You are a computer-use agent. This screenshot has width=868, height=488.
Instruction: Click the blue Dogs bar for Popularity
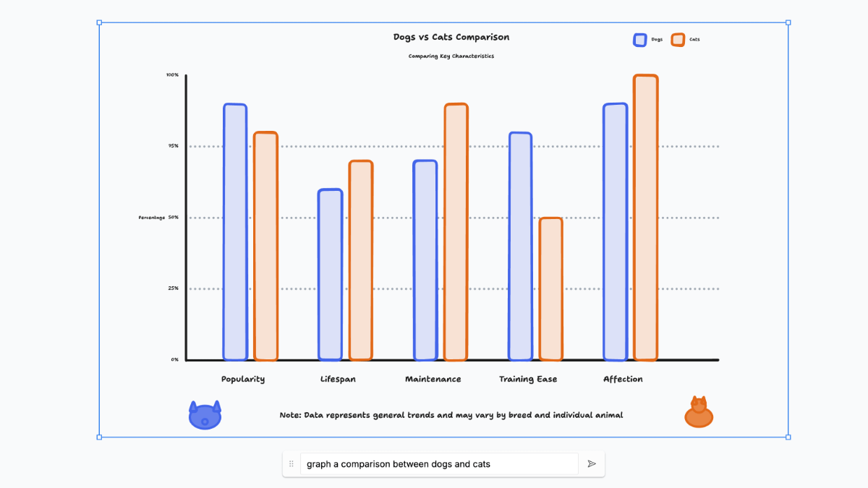235,231
